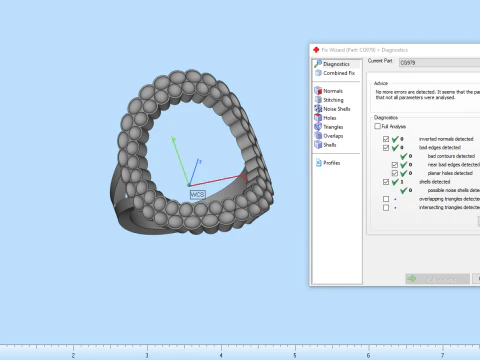The image size is (480, 360).
Task: Enable the Full Analysis checkbox
Action: [x=377, y=126]
